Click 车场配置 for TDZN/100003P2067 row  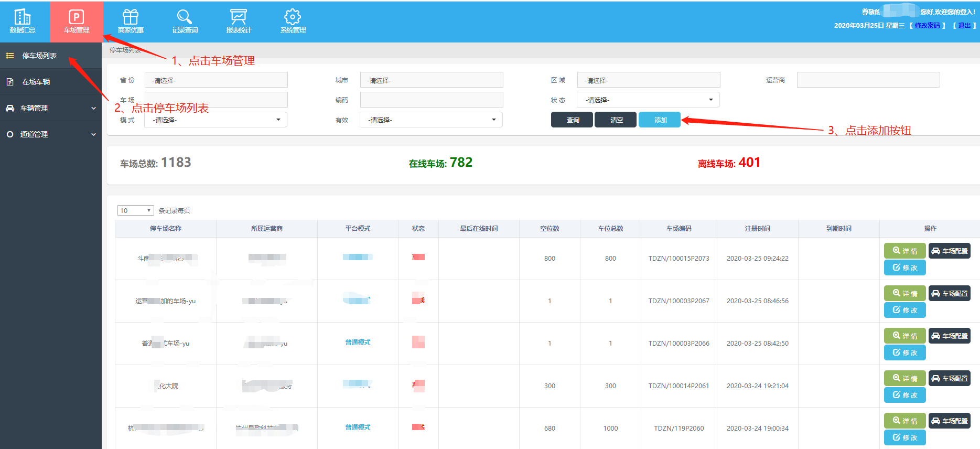point(950,293)
